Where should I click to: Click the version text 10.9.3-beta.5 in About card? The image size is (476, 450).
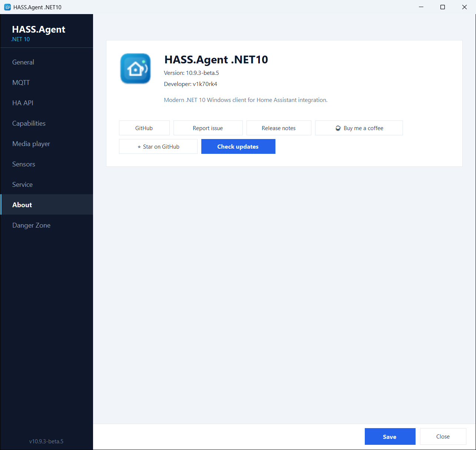[x=202, y=73]
